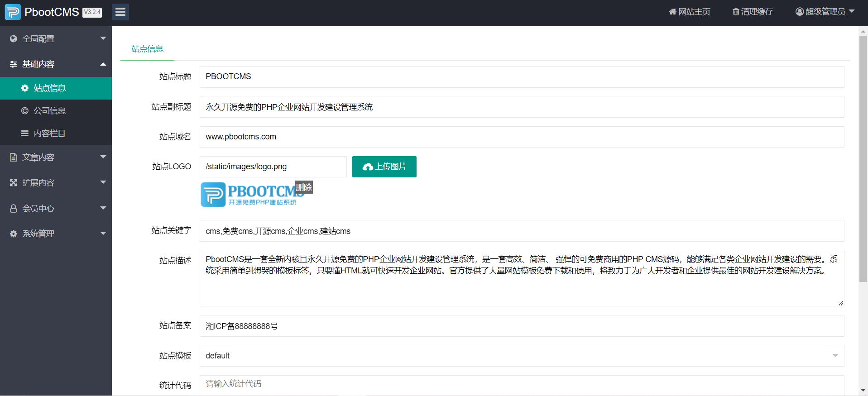The height and width of the screenshot is (396, 868).
Task: Expand the 系统管理 menu arrow
Action: [x=103, y=234]
